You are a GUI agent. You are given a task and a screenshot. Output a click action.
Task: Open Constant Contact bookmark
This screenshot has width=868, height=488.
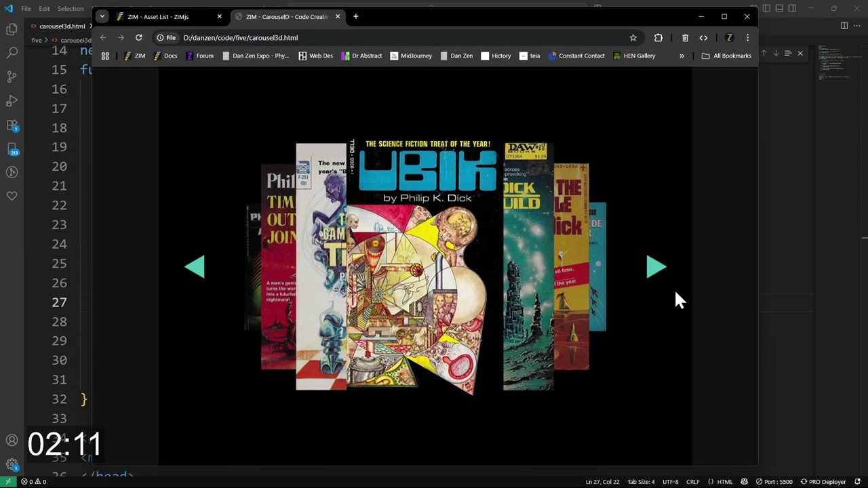576,56
